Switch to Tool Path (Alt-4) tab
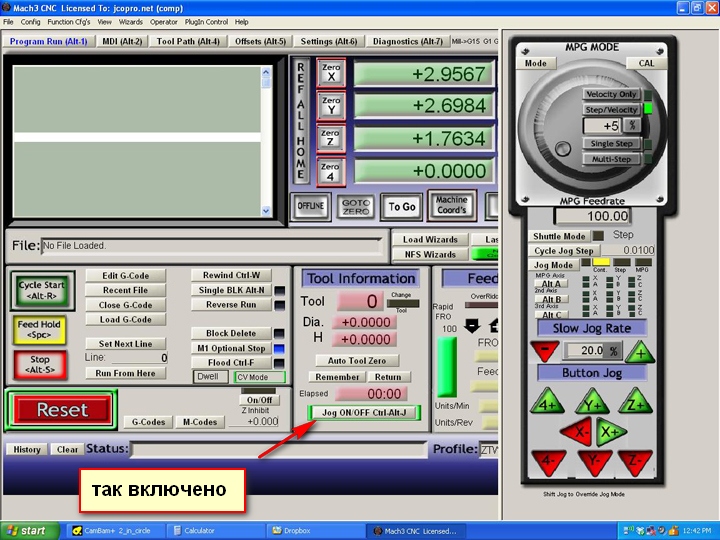Image resolution: width=720 pixels, height=540 pixels. coord(188,41)
